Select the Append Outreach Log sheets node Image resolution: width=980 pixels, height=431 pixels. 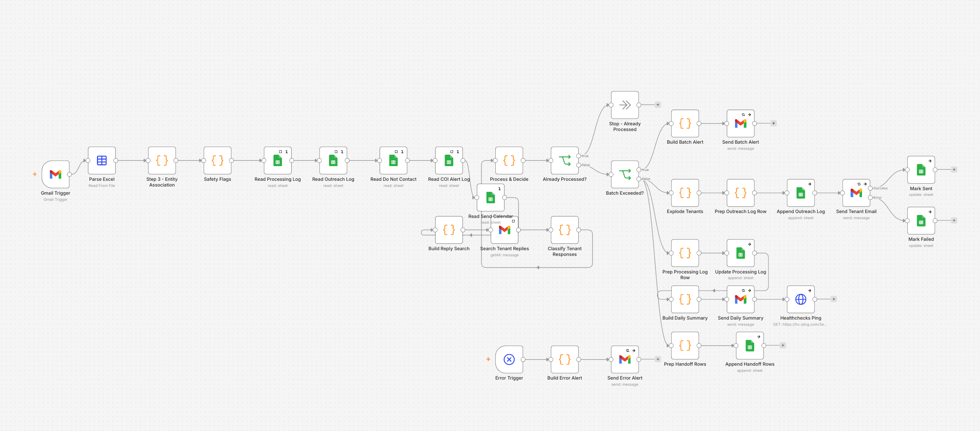pos(801,193)
